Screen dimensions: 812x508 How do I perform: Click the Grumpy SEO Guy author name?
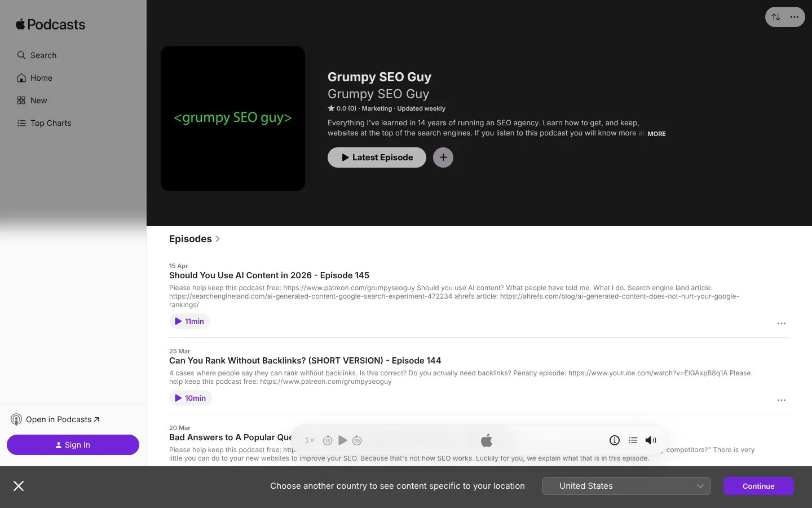(378, 94)
